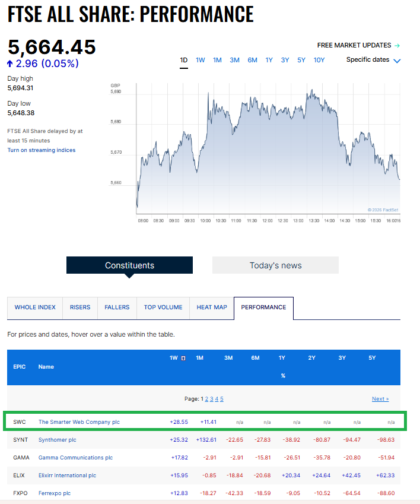
Task: Click Gamma 1W value +17.82
Action: click(x=179, y=457)
